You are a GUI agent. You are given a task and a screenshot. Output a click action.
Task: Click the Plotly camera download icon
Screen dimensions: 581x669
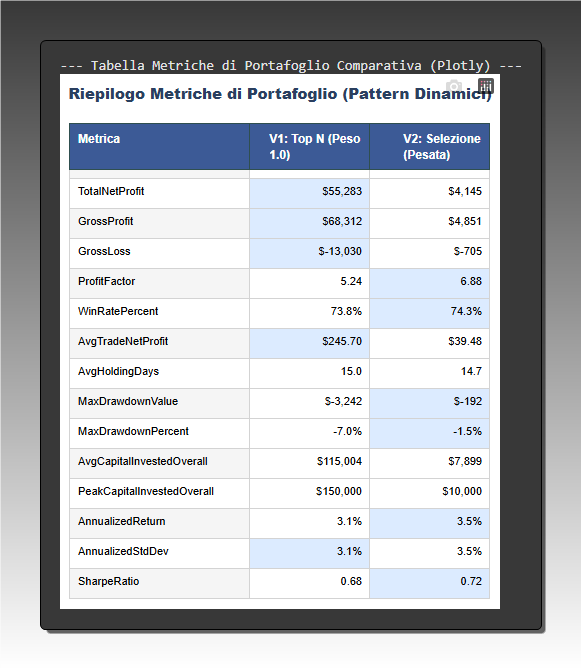pyautogui.click(x=454, y=87)
